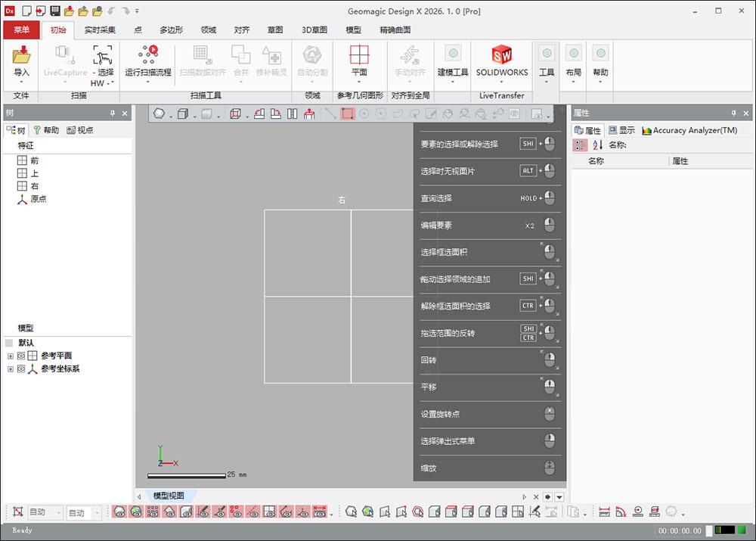Image resolution: width=756 pixels, height=541 pixels.
Task: Close the 树 panel
Action: [125, 113]
